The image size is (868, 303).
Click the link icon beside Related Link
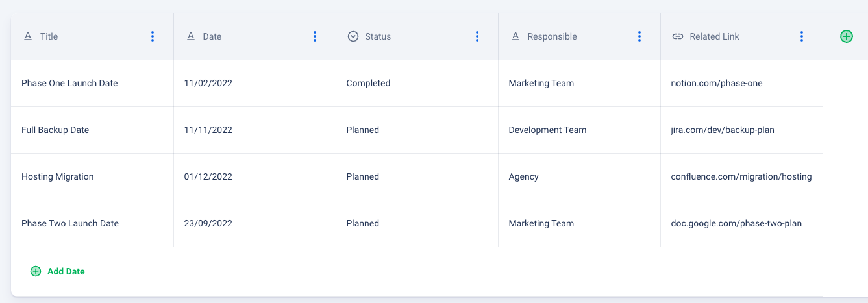pyautogui.click(x=678, y=36)
